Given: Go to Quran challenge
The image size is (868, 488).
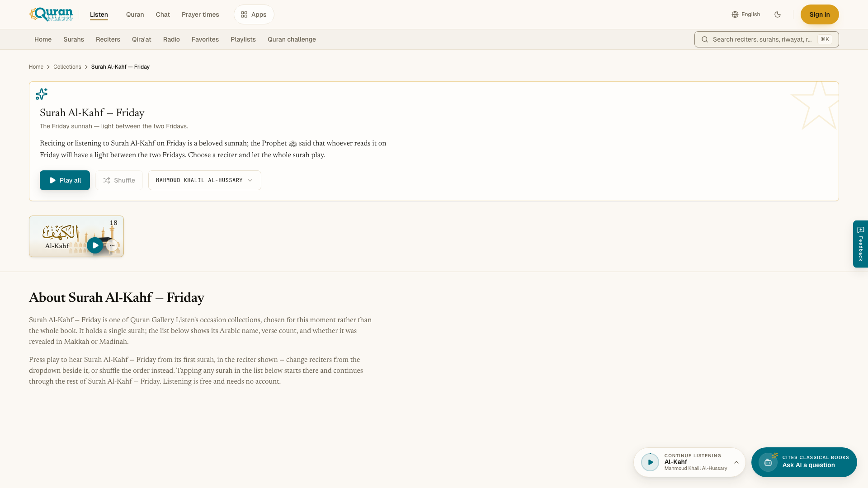Looking at the screenshot, I should (x=292, y=39).
